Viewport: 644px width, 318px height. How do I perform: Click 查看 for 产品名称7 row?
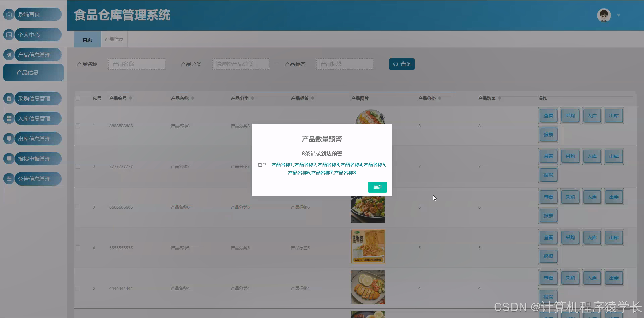548,156
